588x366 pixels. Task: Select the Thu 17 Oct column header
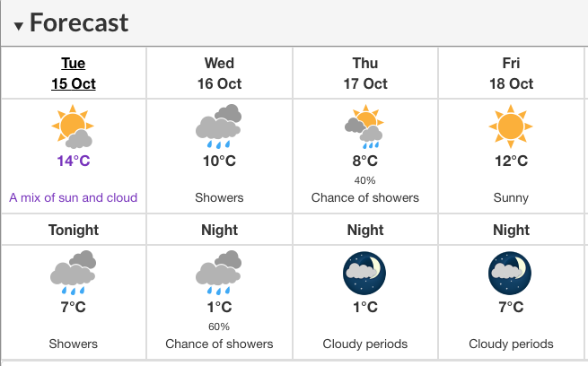click(x=365, y=73)
